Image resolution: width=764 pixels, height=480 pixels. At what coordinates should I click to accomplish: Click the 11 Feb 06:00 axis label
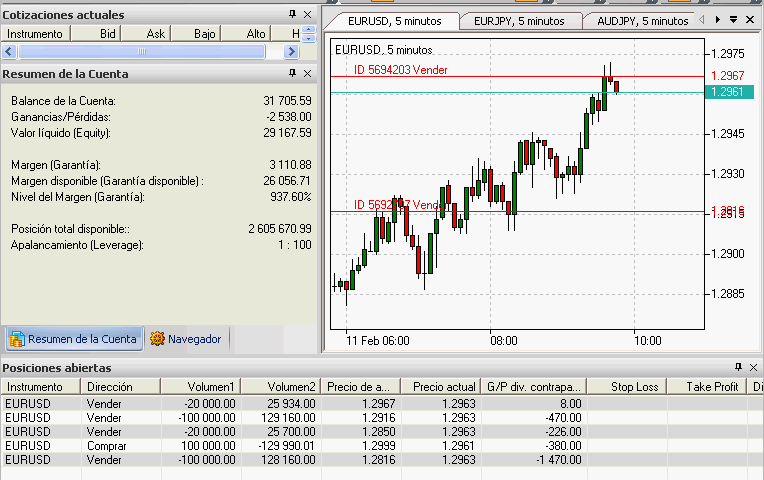pyautogui.click(x=378, y=341)
